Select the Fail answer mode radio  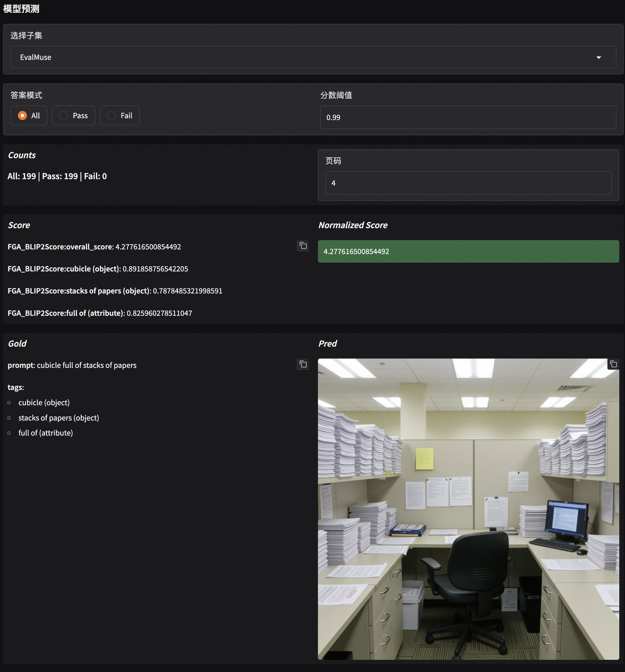pyautogui.click(x=112, y=116)
